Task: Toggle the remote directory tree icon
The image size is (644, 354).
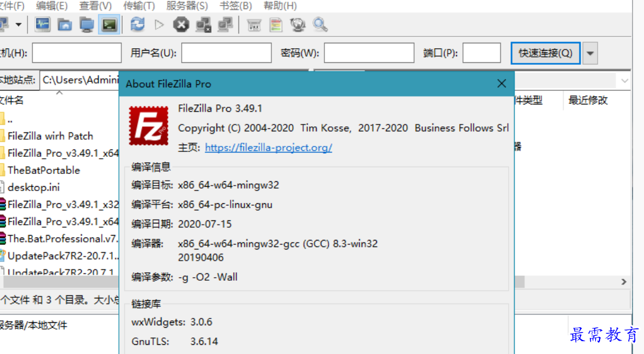Action: pyautogui.click(x=87, y=24)
